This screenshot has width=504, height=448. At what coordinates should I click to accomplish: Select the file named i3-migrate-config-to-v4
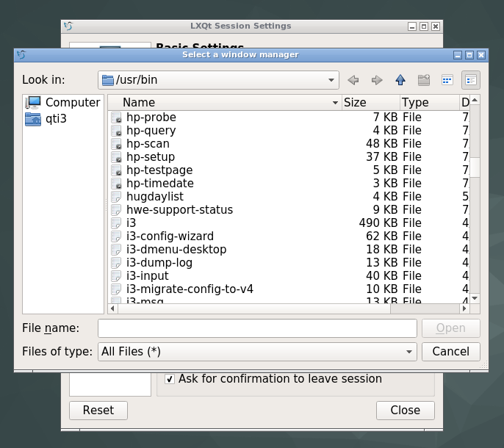[x=190, y=289]
